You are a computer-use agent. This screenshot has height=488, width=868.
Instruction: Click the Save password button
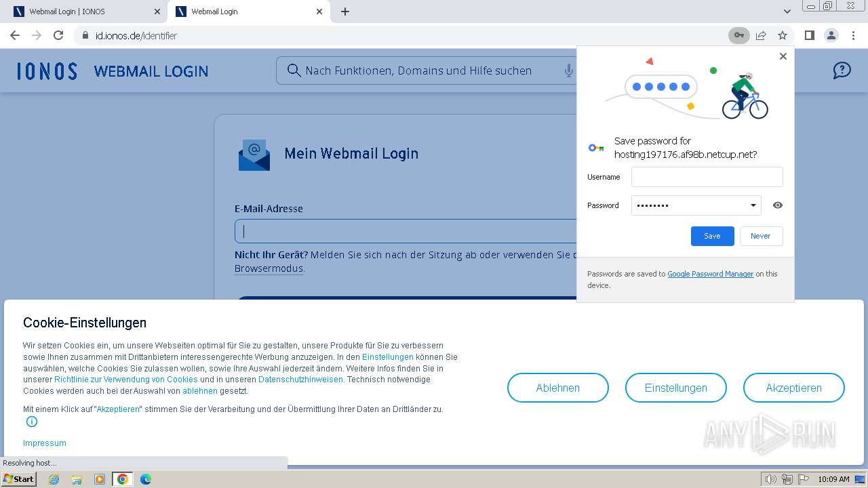pyautogui.click(x=712, y=236)
